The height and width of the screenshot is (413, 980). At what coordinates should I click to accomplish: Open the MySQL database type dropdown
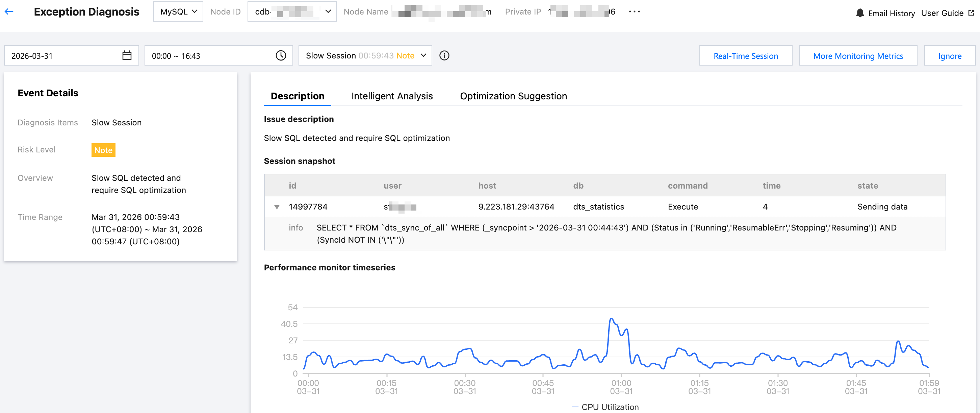click(178, 12)
